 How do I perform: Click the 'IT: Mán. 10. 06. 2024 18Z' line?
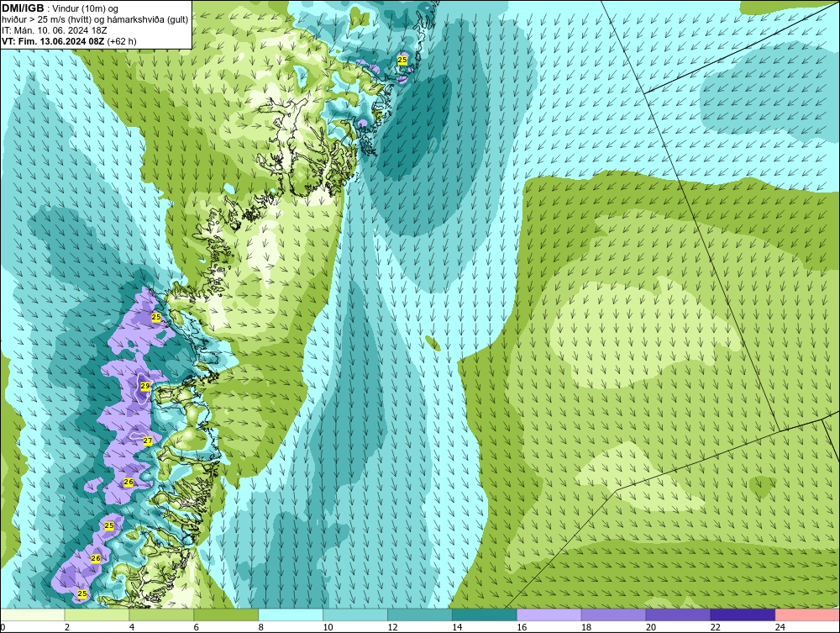coord(54,30)
